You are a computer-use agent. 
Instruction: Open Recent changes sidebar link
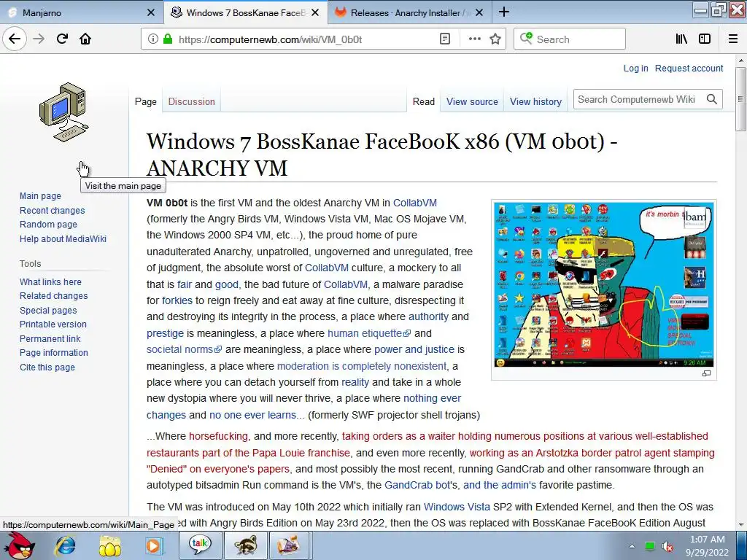(x=52, y=211)
